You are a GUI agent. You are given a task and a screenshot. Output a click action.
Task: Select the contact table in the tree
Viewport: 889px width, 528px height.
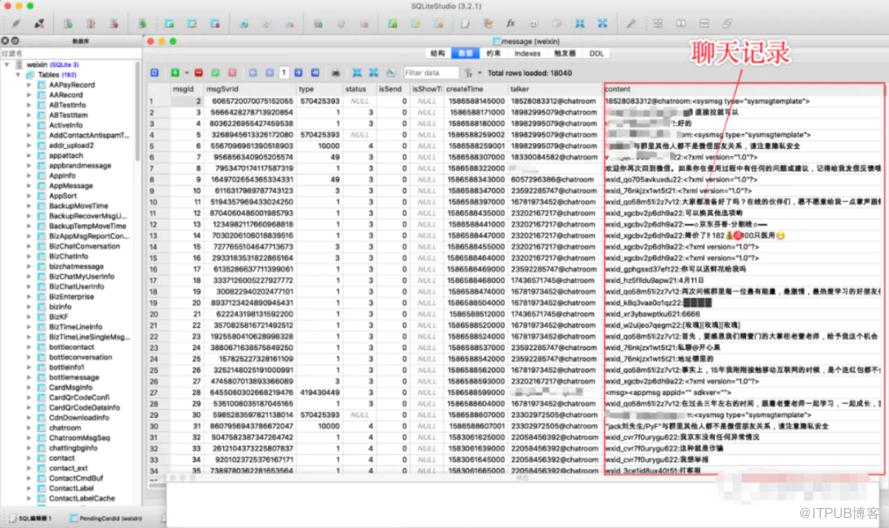(62, 458)
